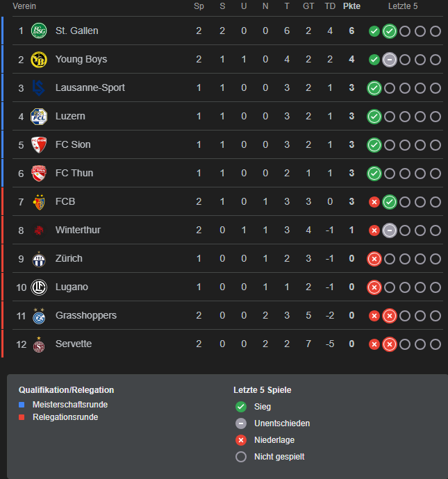
Task: Click the Letzte 5 column header
Action: click(x=403, y=6)
